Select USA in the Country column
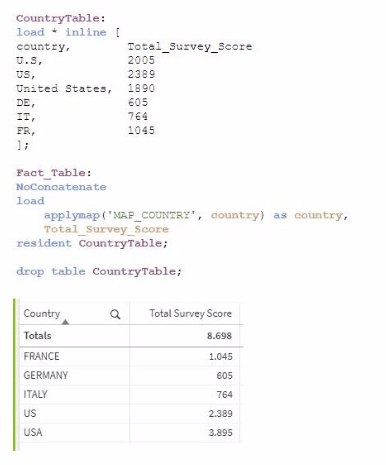Image resolution: width=386 pixels, height=465 pixels. pyautogui.click(x=33, y=432)
